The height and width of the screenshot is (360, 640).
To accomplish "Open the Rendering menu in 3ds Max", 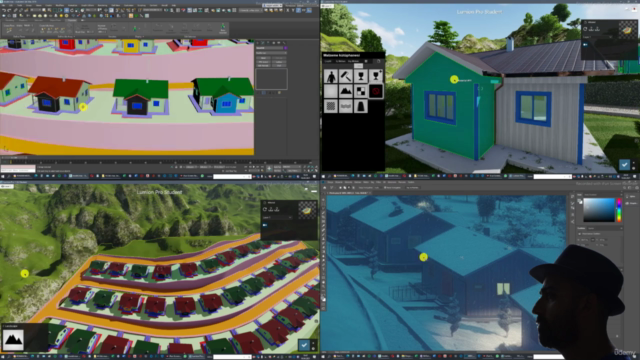I will pyautogui.click(x=102, y=5).
